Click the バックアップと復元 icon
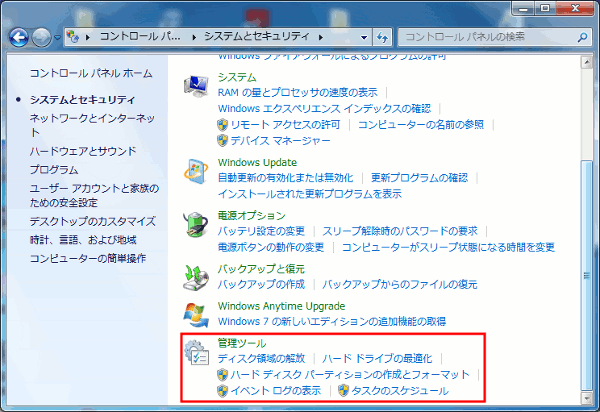This screenshot has height=412, width=600. point(199,277)
